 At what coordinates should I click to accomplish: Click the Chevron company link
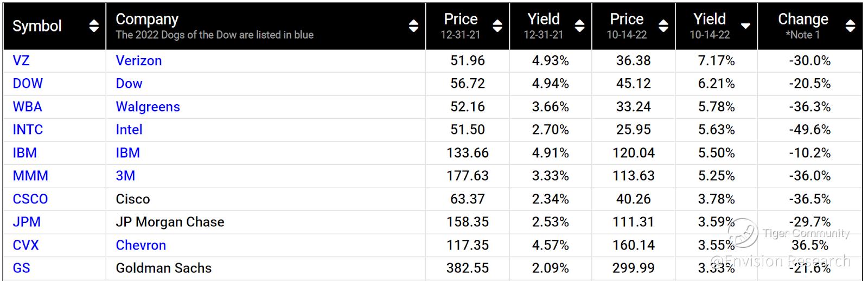point(141,245)
